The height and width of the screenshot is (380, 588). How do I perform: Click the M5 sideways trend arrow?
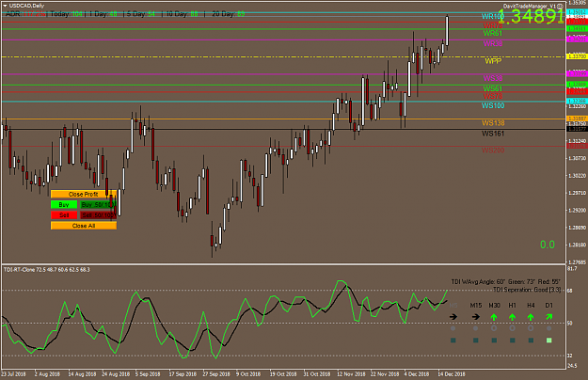point(453,317)
